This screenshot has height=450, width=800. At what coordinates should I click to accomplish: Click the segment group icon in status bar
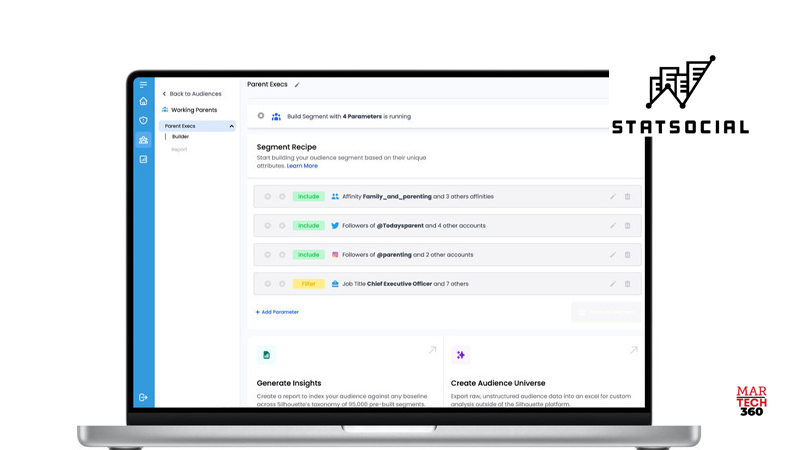click(276, 116)
